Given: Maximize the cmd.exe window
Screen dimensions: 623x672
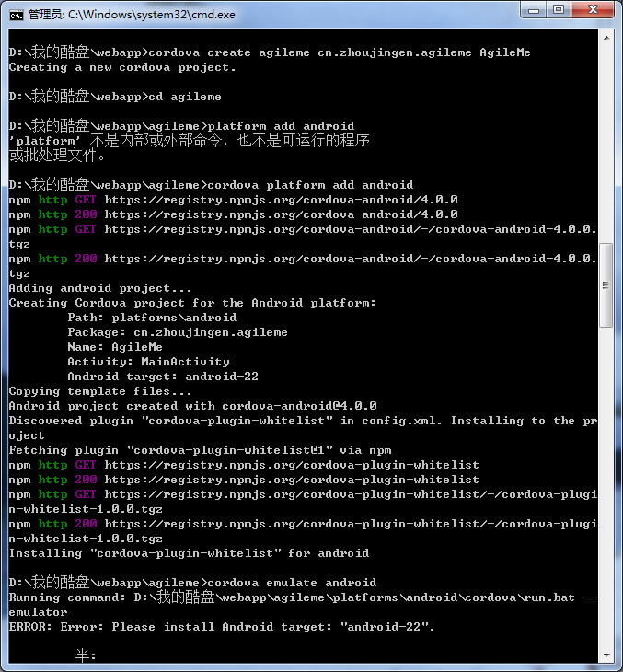Looking at the screenshot, I should [559, 10].
